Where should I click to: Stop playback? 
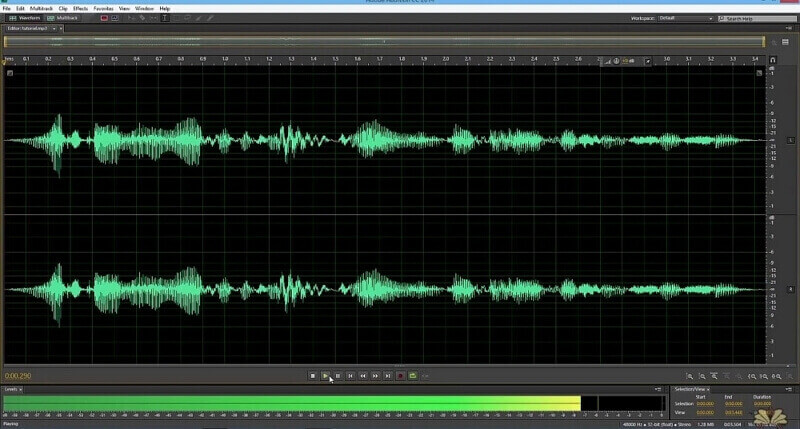click(x=313, y=376)
